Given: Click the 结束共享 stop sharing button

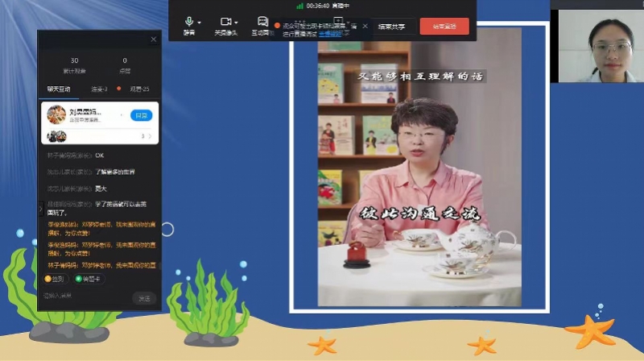Looking at the screenshot, I should (391, 27).
